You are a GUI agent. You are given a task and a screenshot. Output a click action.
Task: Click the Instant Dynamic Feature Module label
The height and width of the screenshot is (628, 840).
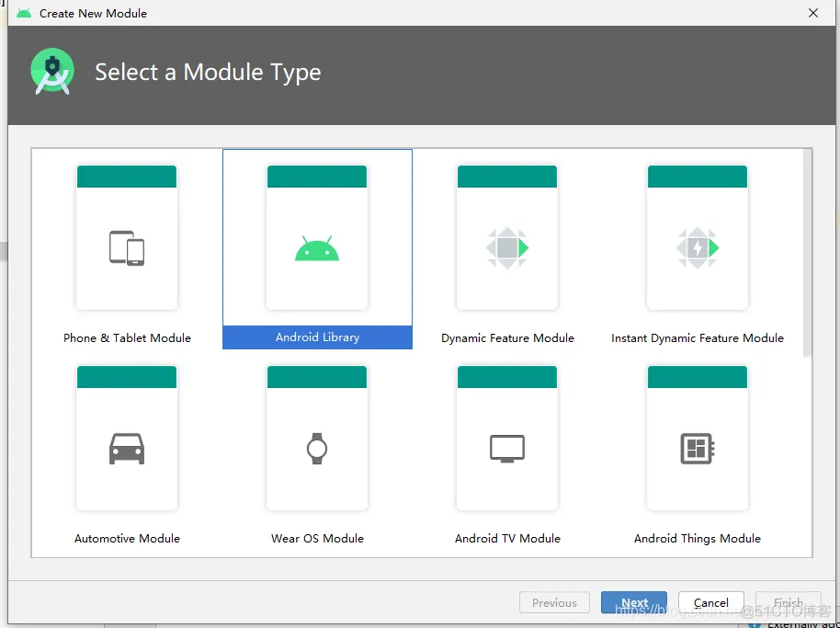point(698,338)
